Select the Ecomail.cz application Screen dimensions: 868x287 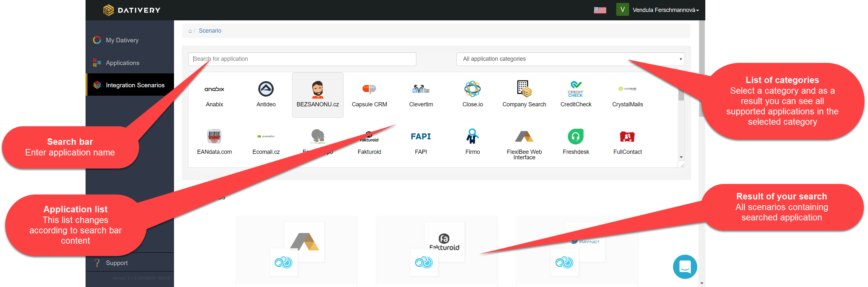coord(266,143)
